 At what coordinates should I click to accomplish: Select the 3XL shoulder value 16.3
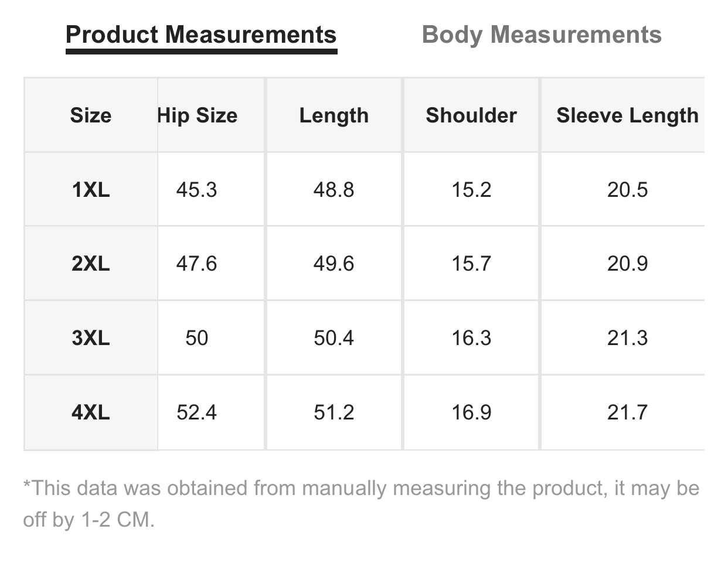click(x=471, y=338)
